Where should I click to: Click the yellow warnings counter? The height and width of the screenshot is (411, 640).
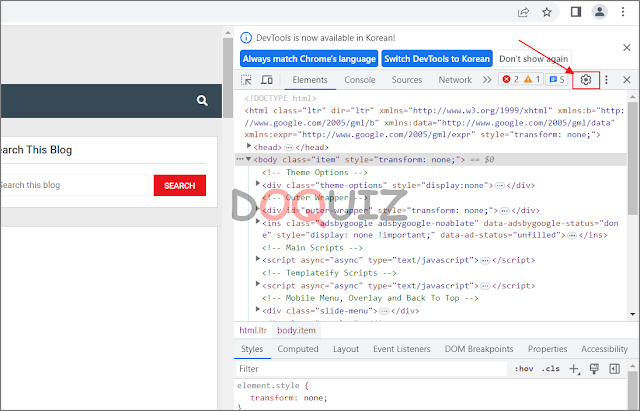point(532,79)
